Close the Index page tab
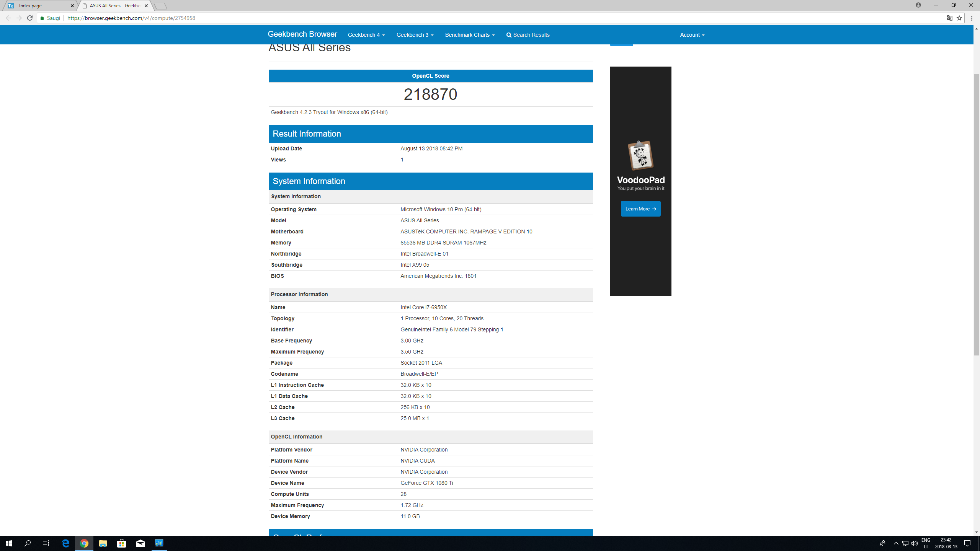This screenshot has height=551, width=980. point(72,6)
